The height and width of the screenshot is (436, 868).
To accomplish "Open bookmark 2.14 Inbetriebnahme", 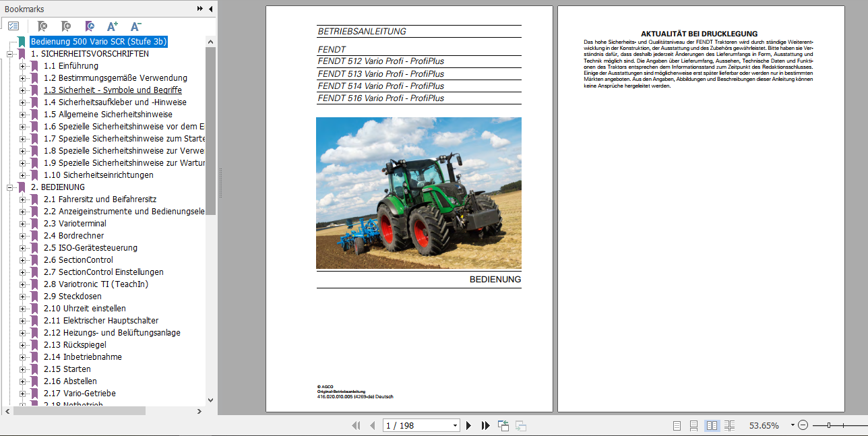I will point(83,357).
